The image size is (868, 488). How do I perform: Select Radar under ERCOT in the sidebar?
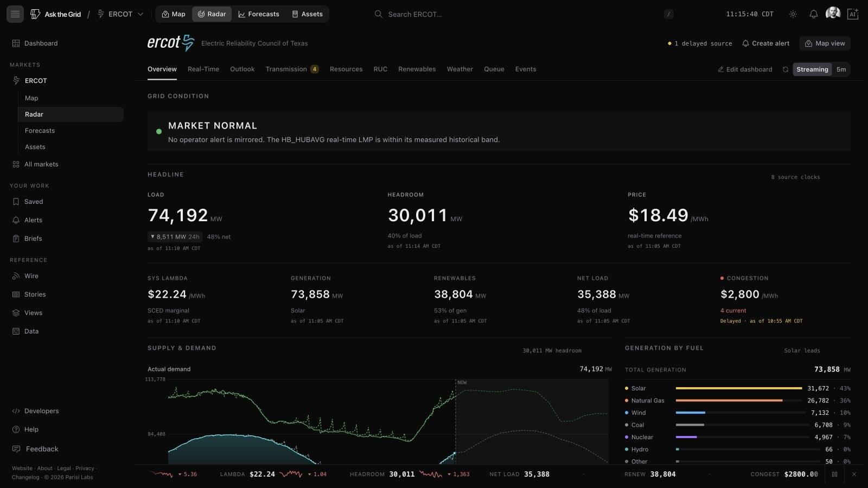pos(71,114)
